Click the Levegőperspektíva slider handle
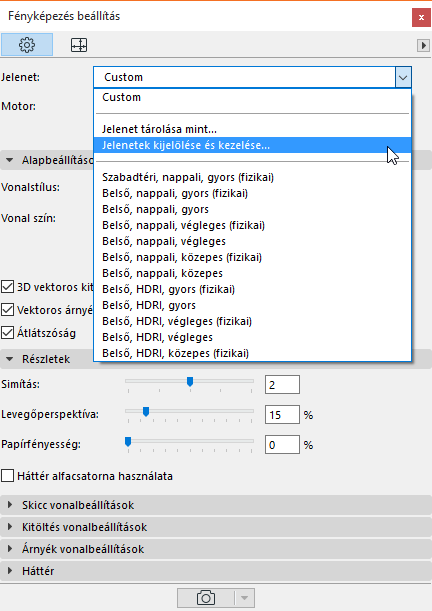The height and width of the screenshot is (611, 432). coord(146,411)
